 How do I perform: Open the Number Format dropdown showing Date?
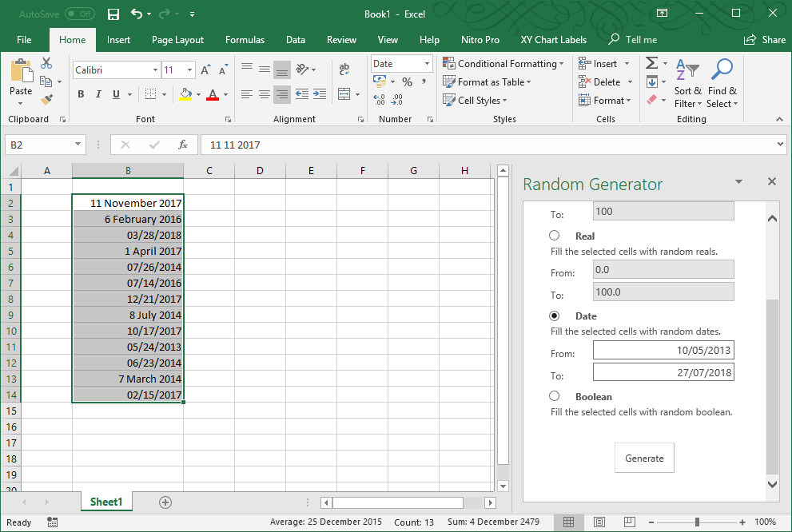pos(427,64)
